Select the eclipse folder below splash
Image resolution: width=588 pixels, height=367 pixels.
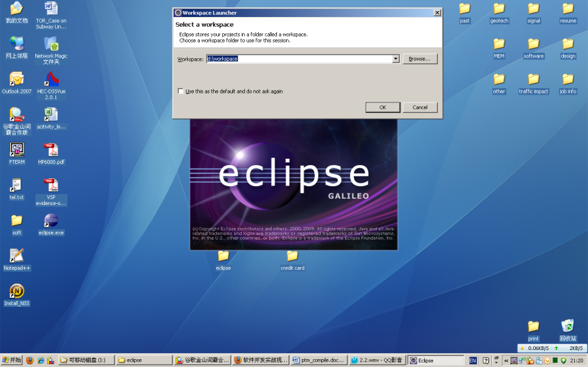(x=223, y=261)
